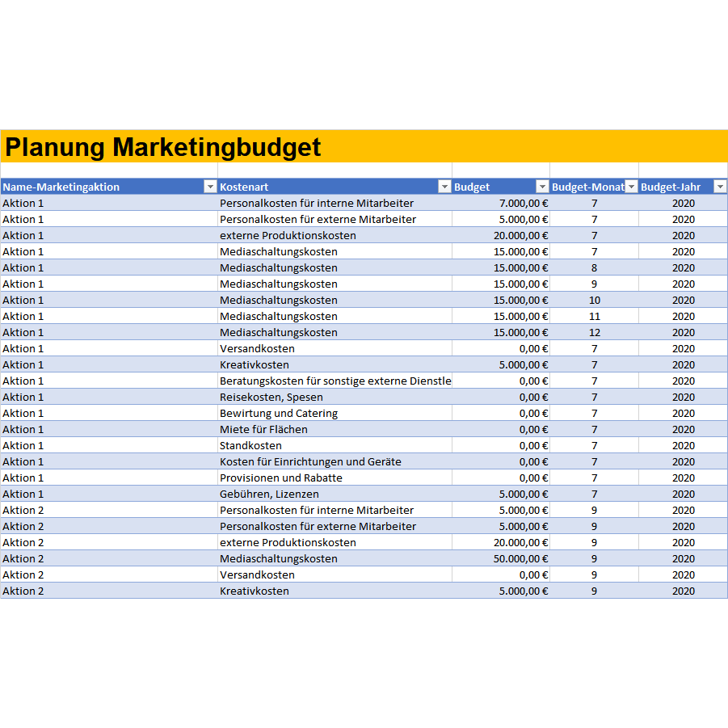Open the Kostenart column filter arrow
The image size is (728, 728).
tap(444, 187)
